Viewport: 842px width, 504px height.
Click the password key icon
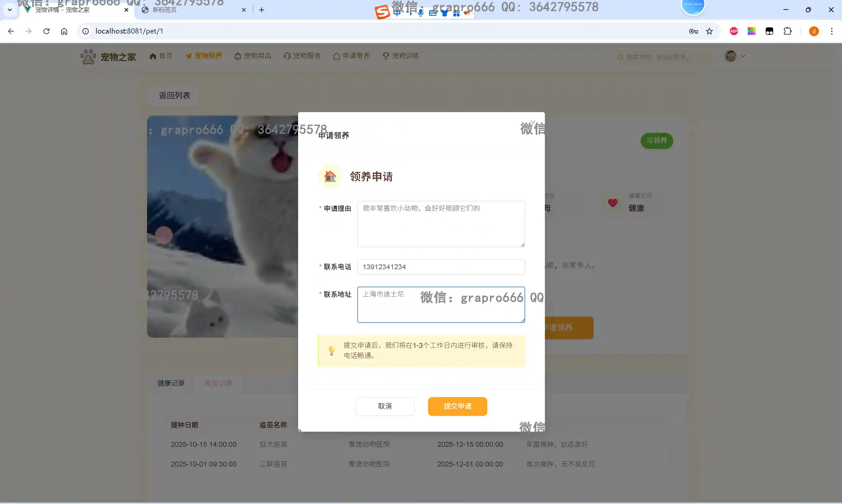(693, 31)
